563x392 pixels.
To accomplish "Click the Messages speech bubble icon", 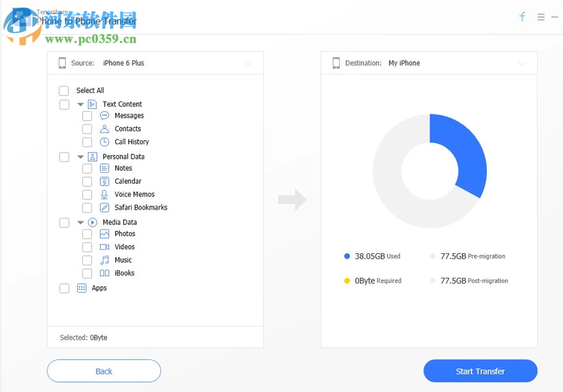I will 104,116.
